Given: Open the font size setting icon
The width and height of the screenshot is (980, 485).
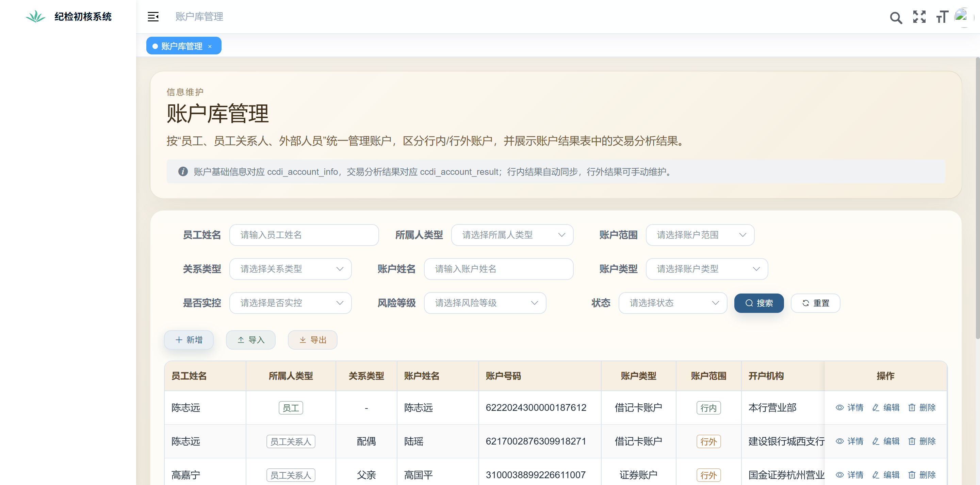Looking at the screenshot, I should (x=942, y=17).
